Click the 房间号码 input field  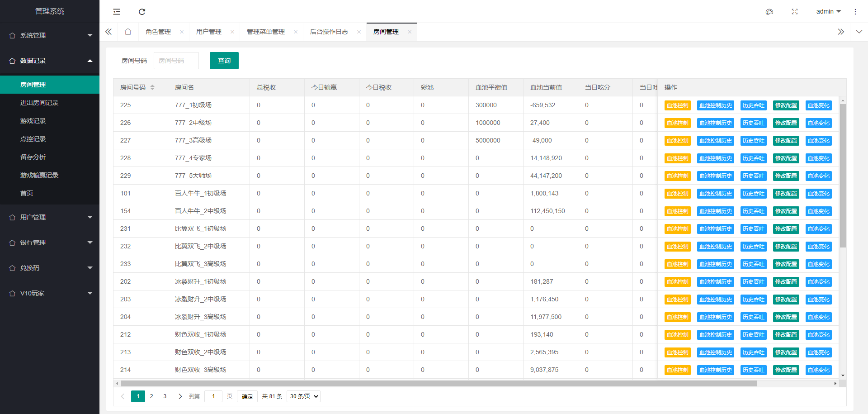(x=176, y=60)
